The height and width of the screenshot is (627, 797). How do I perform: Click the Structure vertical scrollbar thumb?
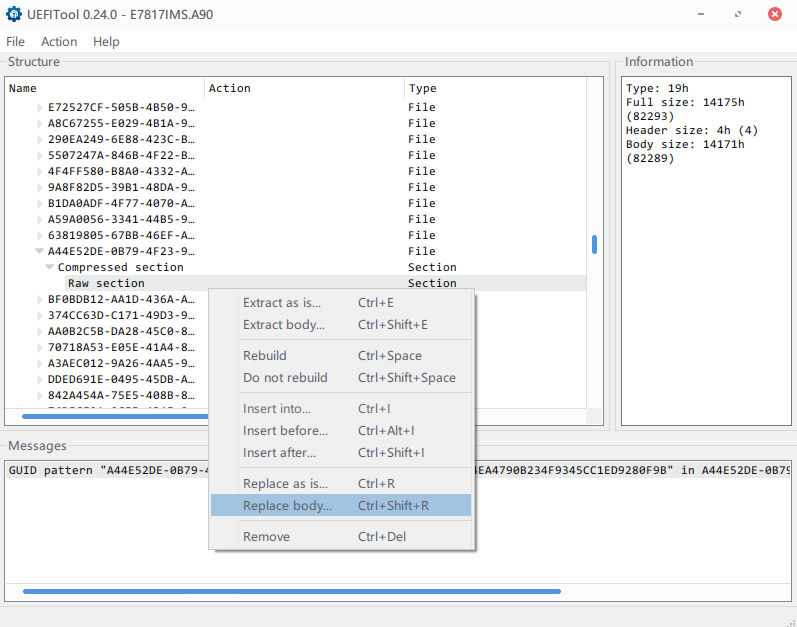[x=594, y=245]
